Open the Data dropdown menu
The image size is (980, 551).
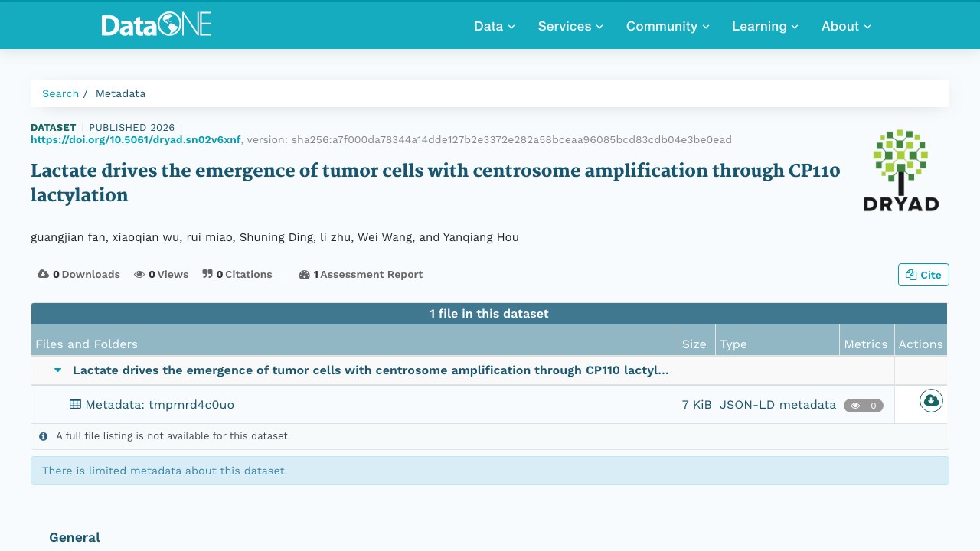495,26
